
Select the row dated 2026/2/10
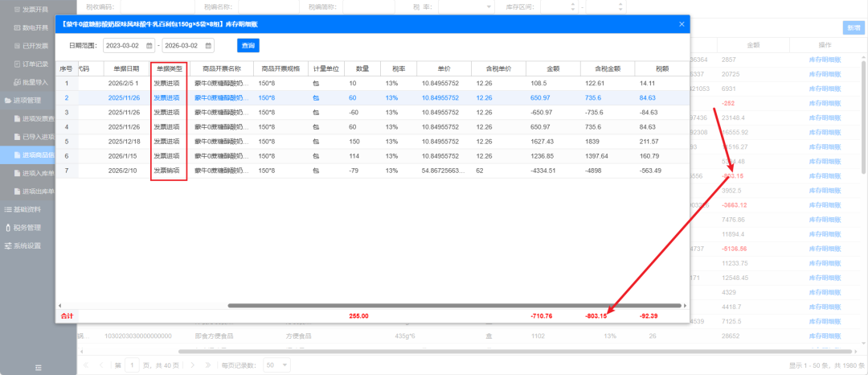tap(373, 171)
